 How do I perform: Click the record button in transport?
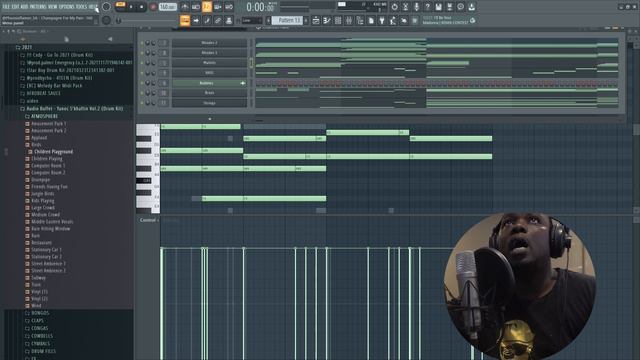153,7
